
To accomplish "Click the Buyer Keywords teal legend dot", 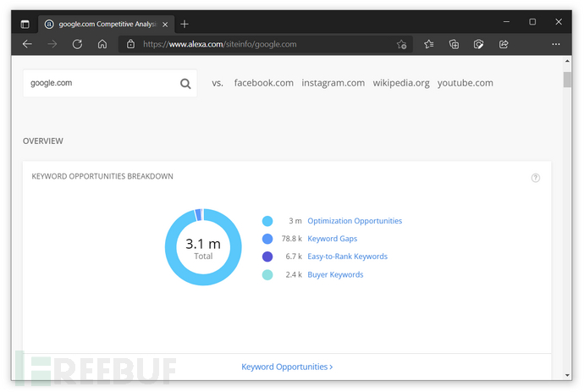I will click(x=267, y=274).
